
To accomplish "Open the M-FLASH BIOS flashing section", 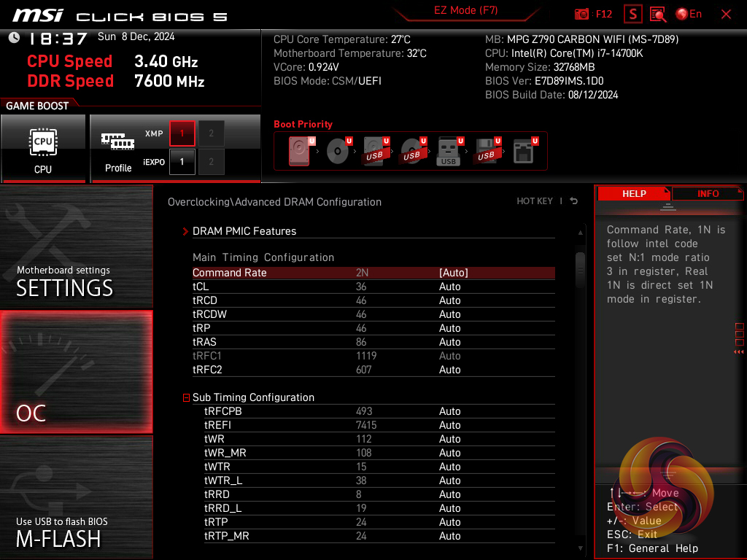I will tap(76, 497).
